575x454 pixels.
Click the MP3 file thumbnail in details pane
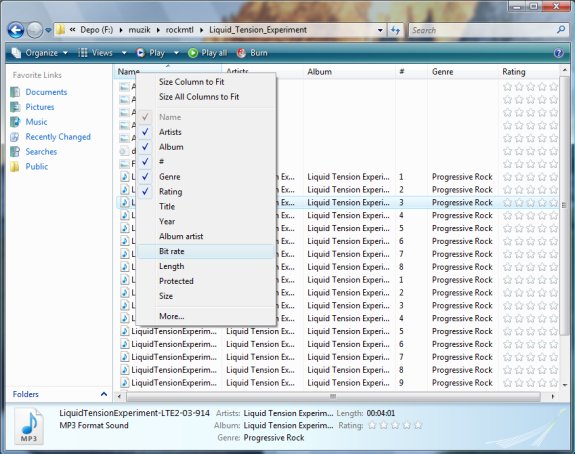click(29, 427)
